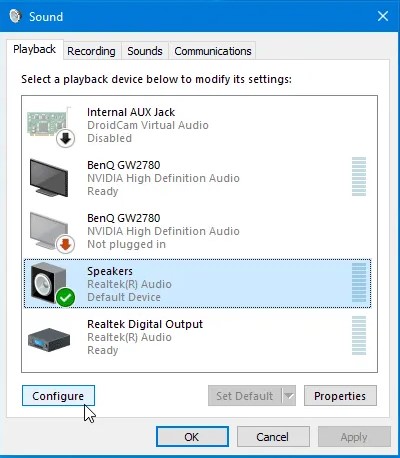The image size is (400, 458).
Task: Open the Set Default dropdown arrow
Action: (289, 396)
